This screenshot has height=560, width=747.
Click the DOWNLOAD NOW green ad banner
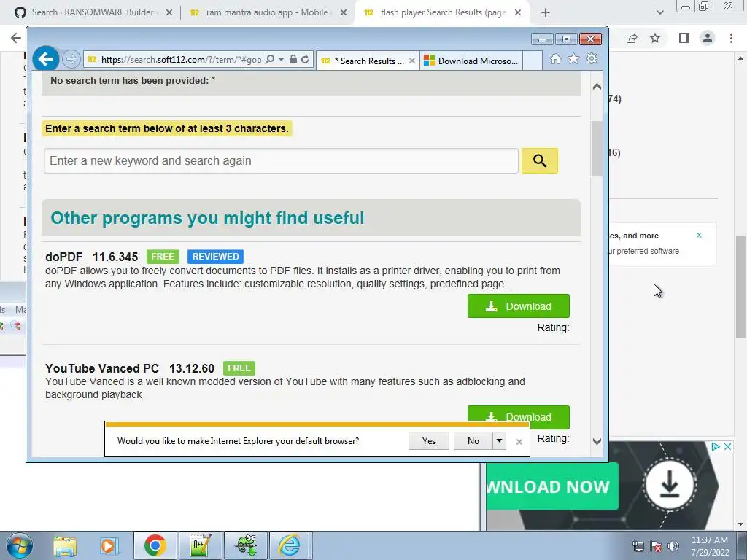tap(551, 486)
